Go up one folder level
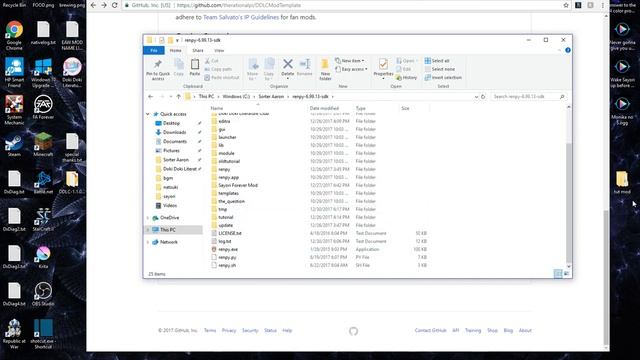 tap(178, 97)
